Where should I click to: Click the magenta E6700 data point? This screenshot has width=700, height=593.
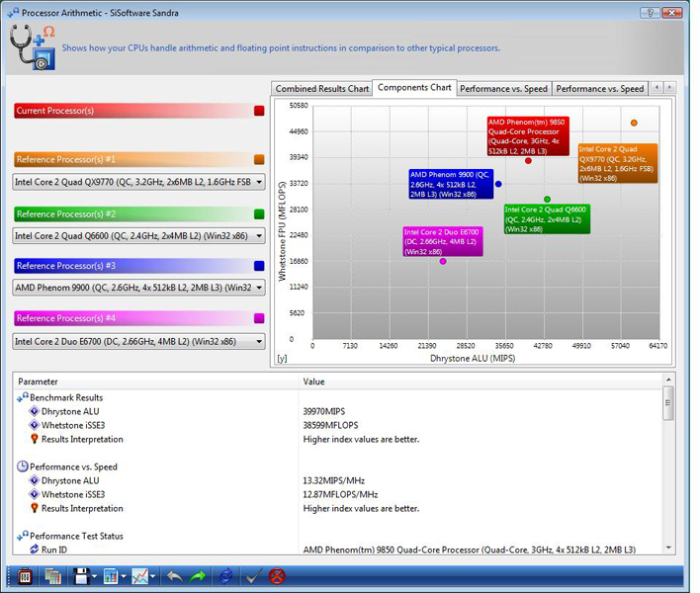point(443,261)
